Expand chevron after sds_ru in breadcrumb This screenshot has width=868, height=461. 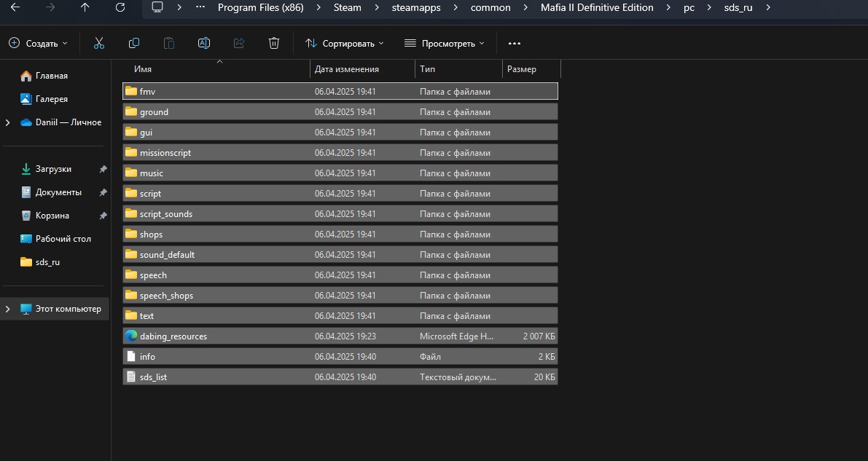[x=768, y=7]
